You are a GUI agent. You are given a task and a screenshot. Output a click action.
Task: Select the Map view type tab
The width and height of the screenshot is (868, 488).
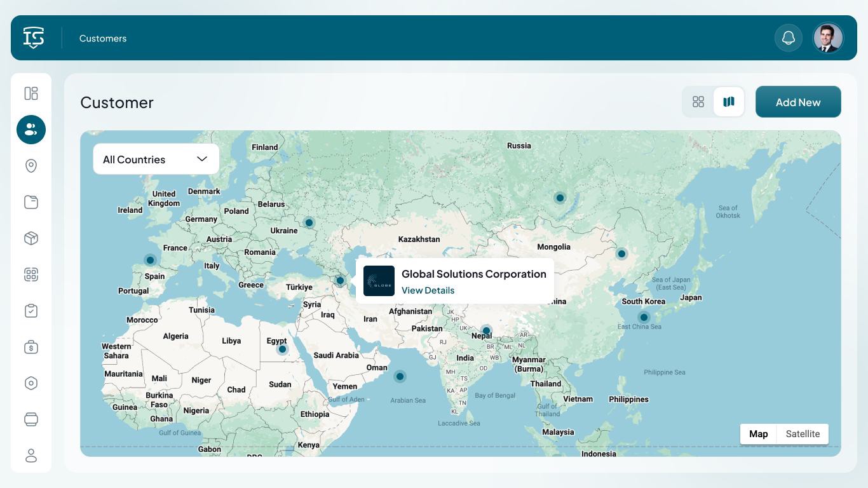point(759,434)
